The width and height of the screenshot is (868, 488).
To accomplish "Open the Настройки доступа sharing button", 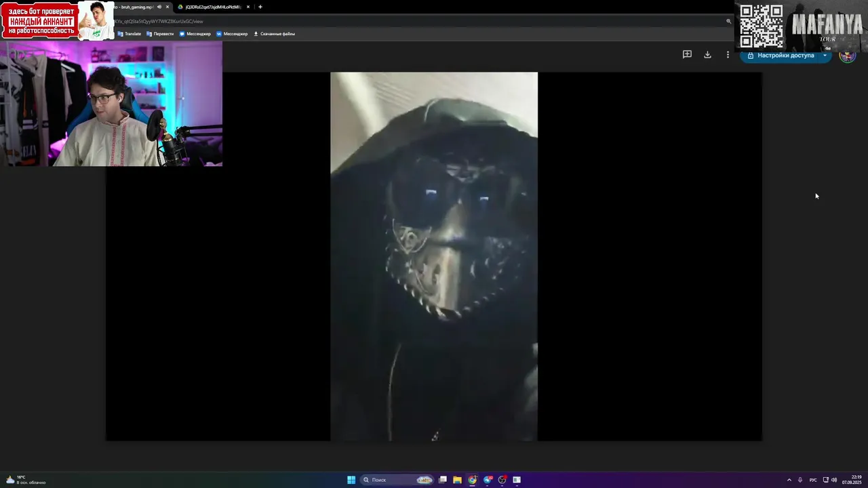I will (781, 56).
